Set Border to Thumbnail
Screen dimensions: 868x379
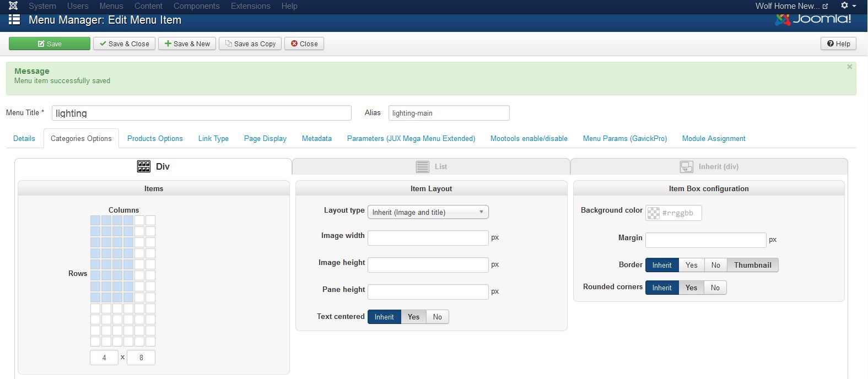point(753,265)
